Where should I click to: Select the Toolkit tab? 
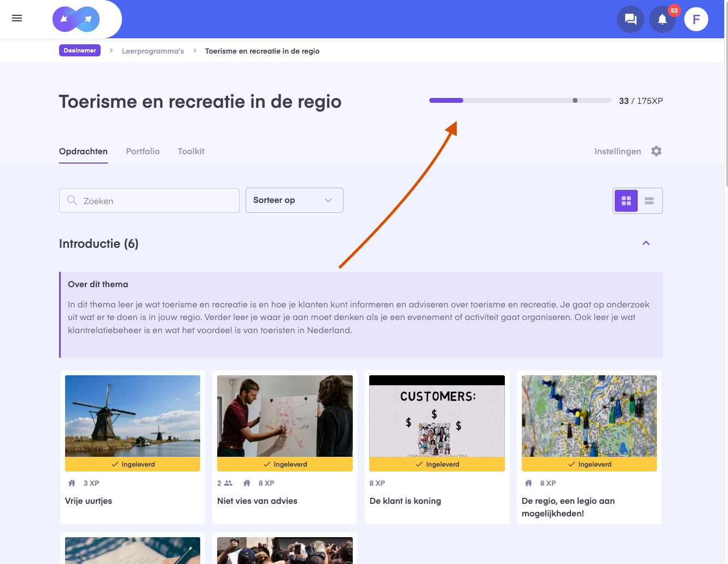pyautogui.click(x=191, y=152)
